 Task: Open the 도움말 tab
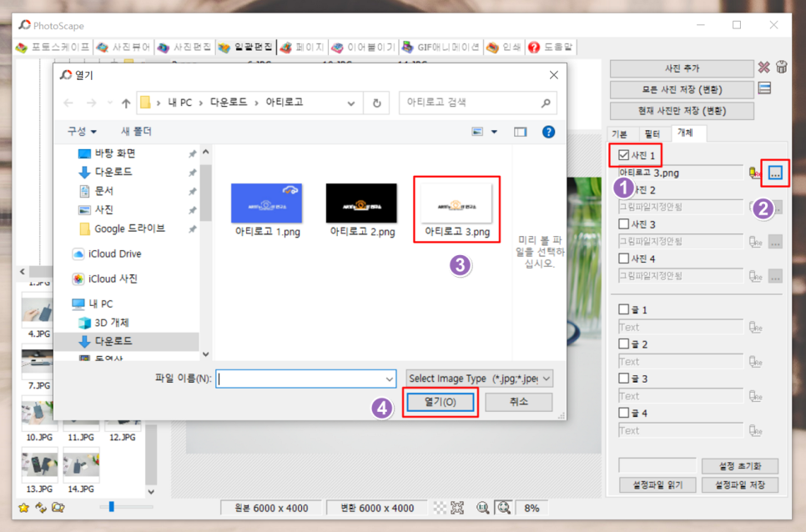coord(551,48)
